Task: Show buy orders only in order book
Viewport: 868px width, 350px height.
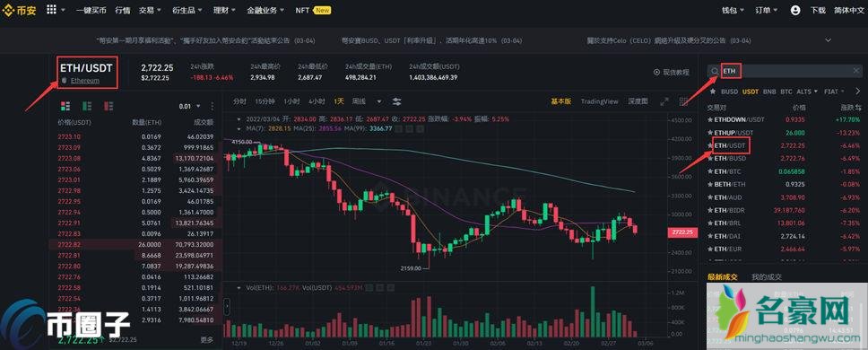Action: [x=87, y=105]
